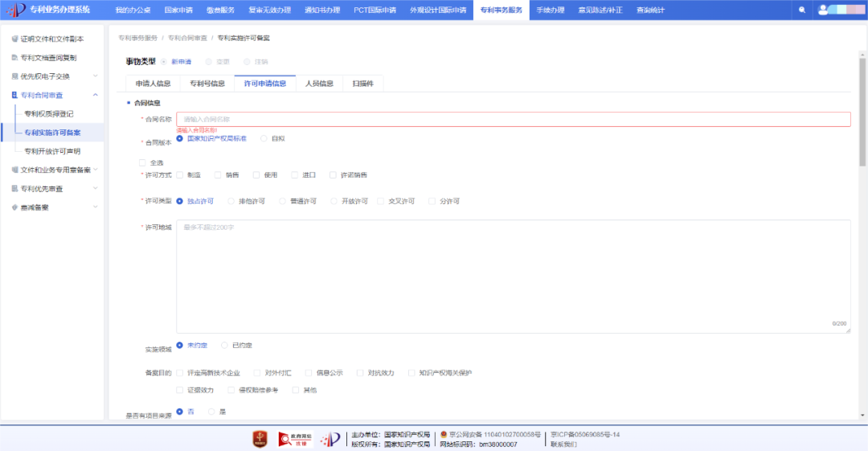Open 缴费服务 top menu
This screenshot has height=451, width=868.
click(220, 10)
